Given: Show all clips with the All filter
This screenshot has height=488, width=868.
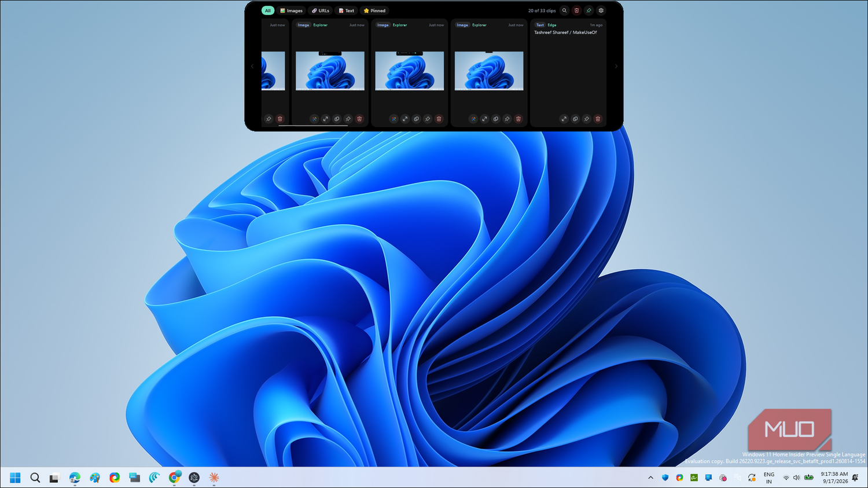Looking at the screenshot, I should (267, 10).
